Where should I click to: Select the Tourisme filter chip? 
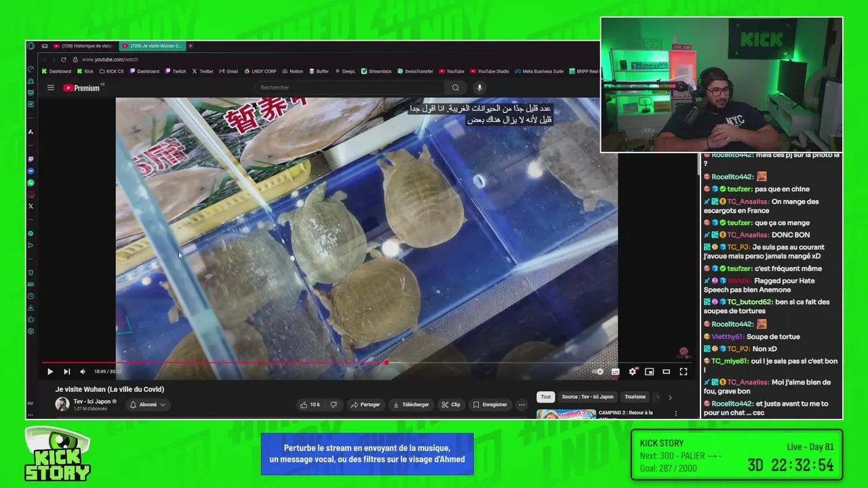pos(635,396)
